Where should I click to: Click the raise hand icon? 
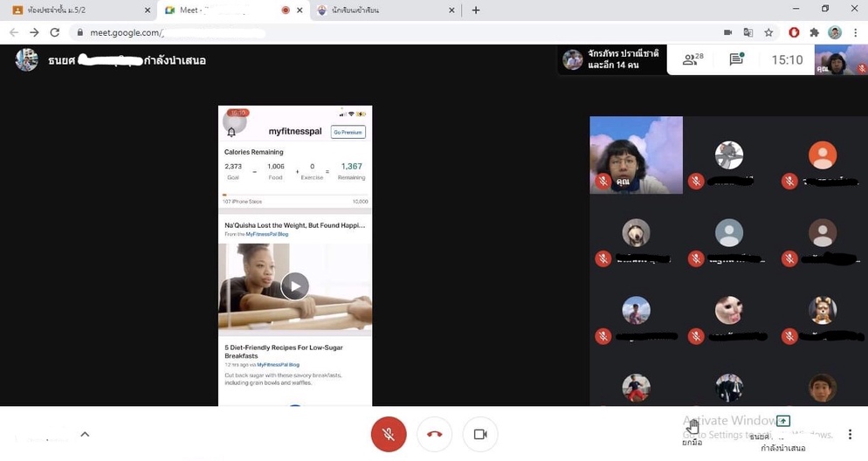(692, 427)
